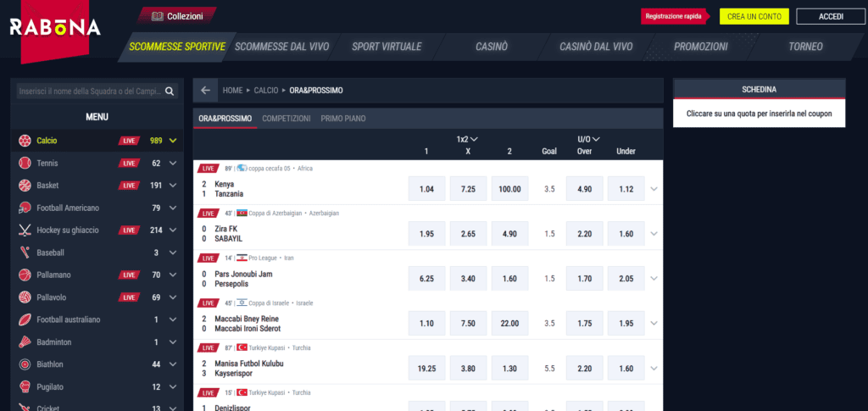The image size is (868, 411).
Task: Click the Badminton shuttlecock icon
Action: click(x=25, y=342)
